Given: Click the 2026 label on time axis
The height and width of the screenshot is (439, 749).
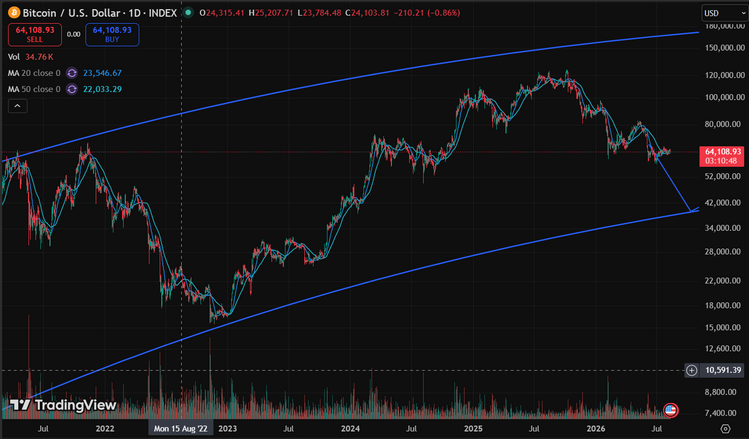Looking at the screenshot, I should coord(596,428).
